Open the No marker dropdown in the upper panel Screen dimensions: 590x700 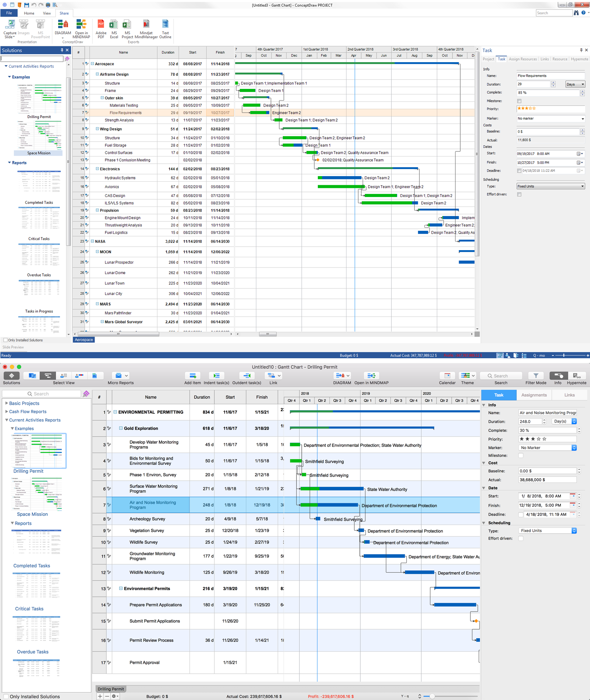551,118
